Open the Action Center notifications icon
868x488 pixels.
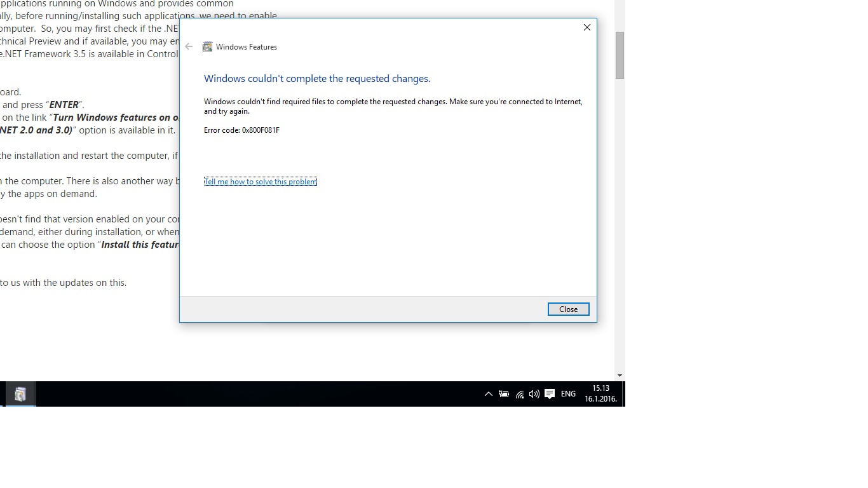click(550, 394)
